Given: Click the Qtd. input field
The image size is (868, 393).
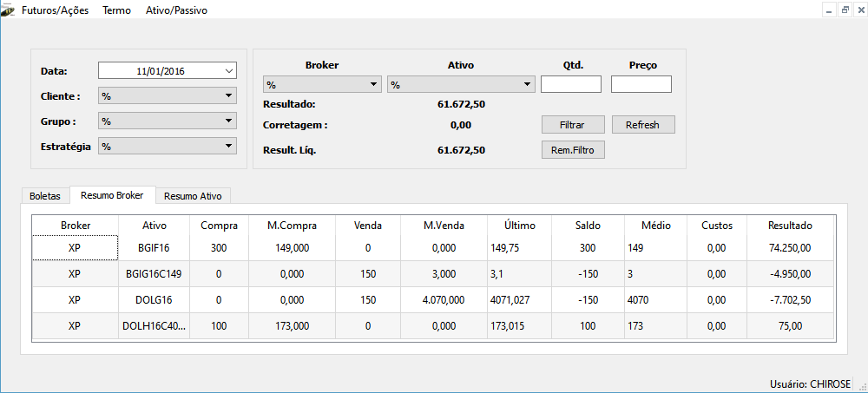Looking at the screenshot, I should pyautogui.click(x=571, y=84).
